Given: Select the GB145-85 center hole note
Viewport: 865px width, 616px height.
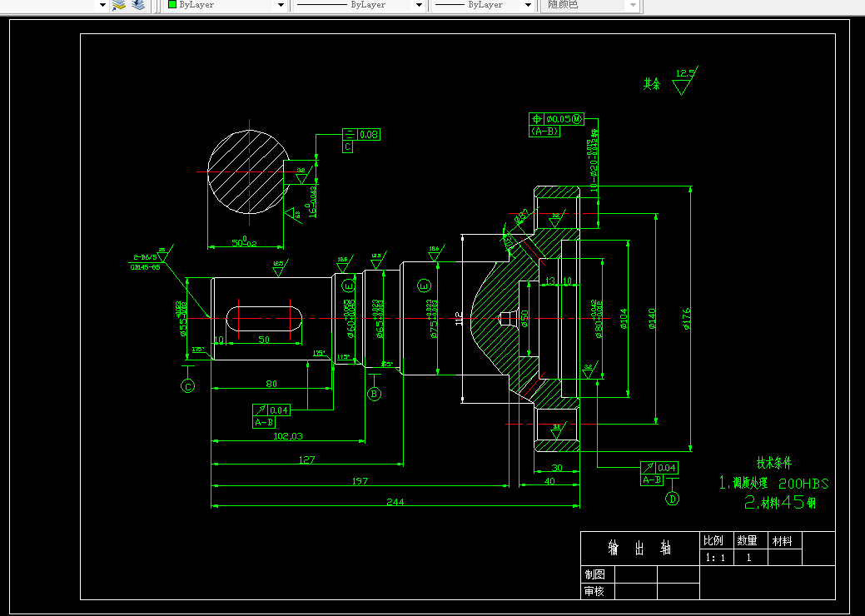Looking at the screenshot, I should (x=145, y=267).
